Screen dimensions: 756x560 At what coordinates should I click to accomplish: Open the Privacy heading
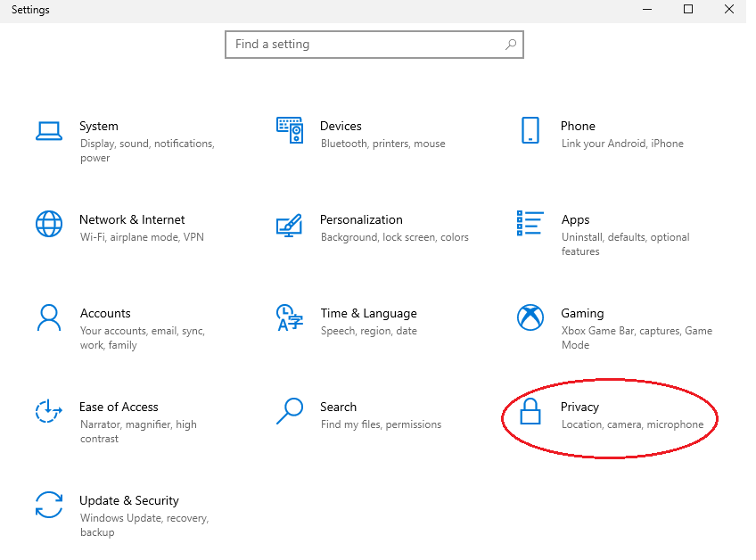coord(579,408)
